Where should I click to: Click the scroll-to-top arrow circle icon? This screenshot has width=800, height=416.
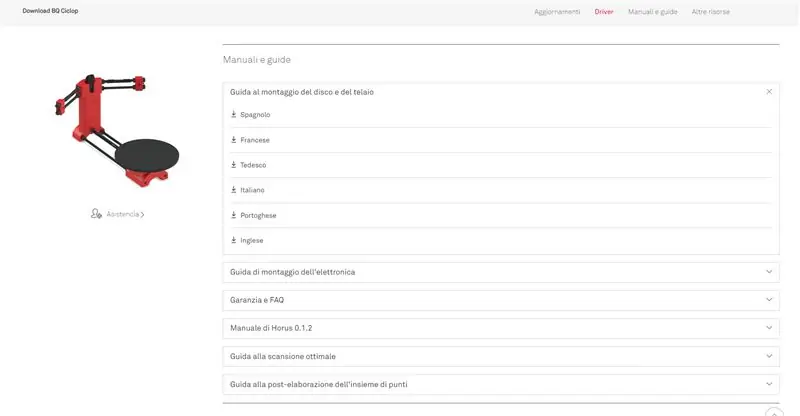(774, 412)
